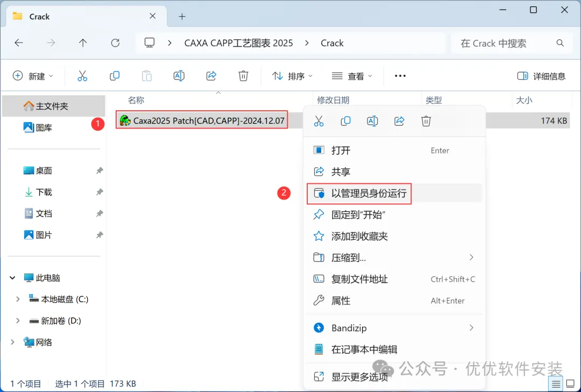This screenshot has width=581, height=392.
Task: Select 以管理员身份运行 in the context menu
Action: [395, 193]
